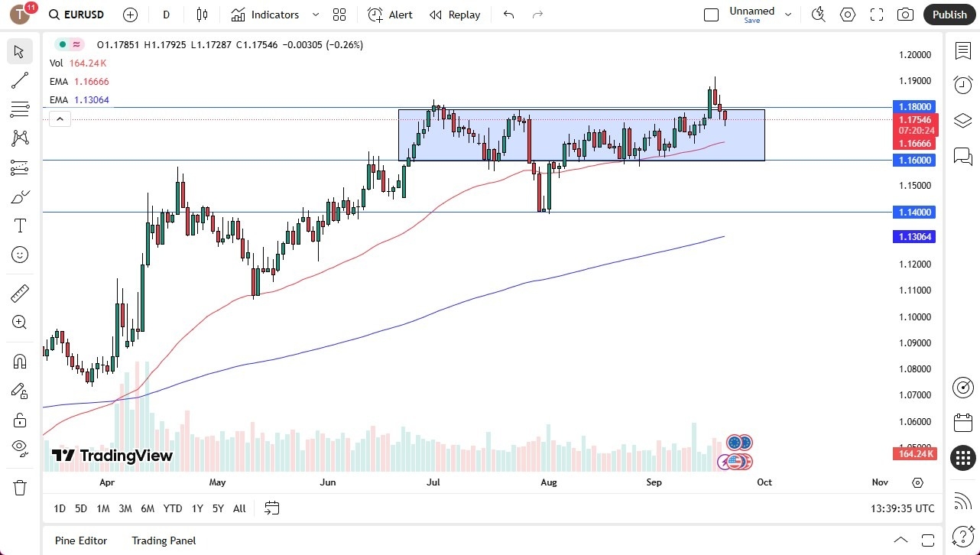Select the Text annotation tool
980x555 pixels.
20,226
